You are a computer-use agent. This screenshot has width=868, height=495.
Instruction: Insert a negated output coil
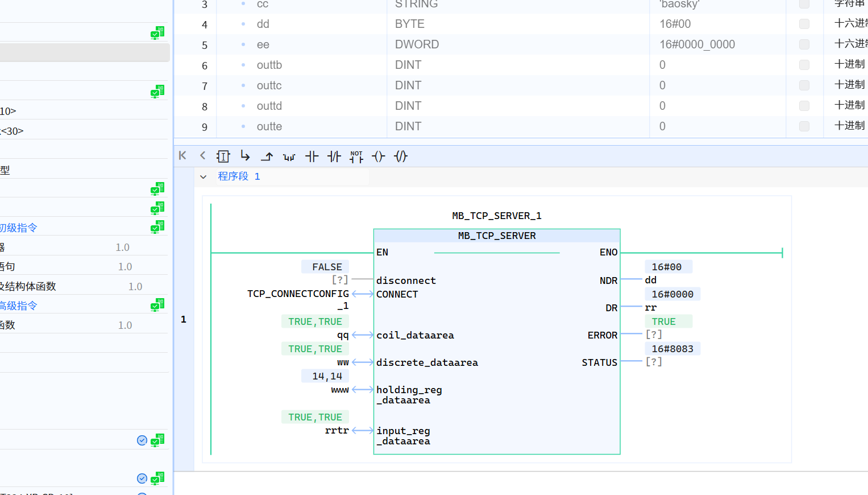(401, 156)
